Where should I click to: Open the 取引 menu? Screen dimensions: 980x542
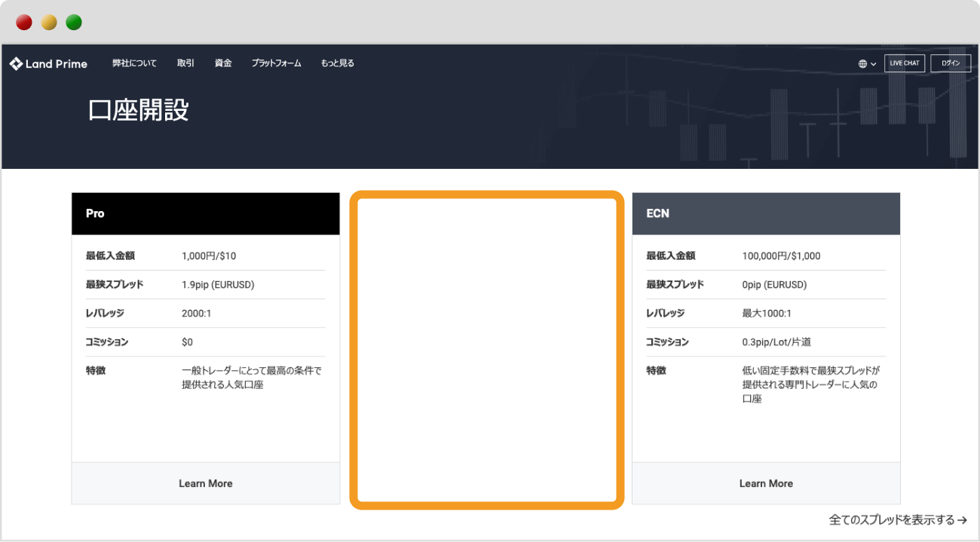[185, 63]
